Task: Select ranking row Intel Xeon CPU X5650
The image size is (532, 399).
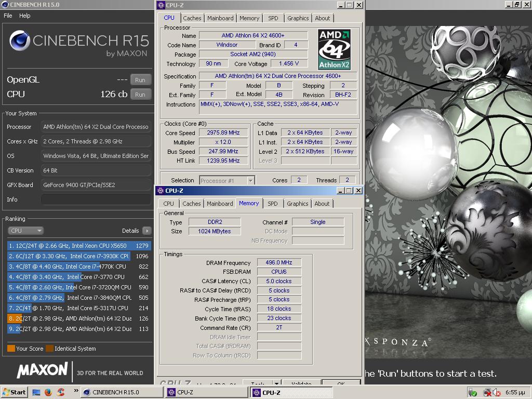Action: (79, 246)
